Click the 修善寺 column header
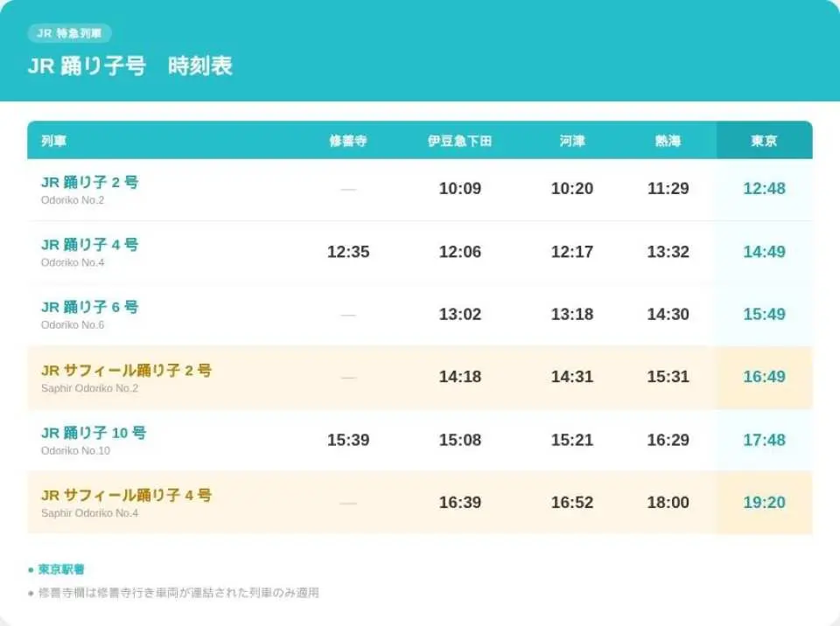Screen dimensions: 840x626 [x=348, y=141]
